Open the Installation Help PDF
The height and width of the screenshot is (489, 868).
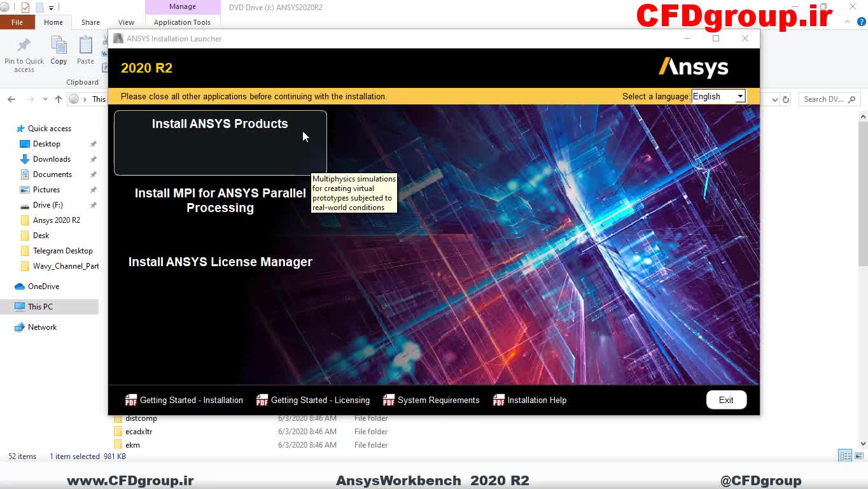point(529,400)
